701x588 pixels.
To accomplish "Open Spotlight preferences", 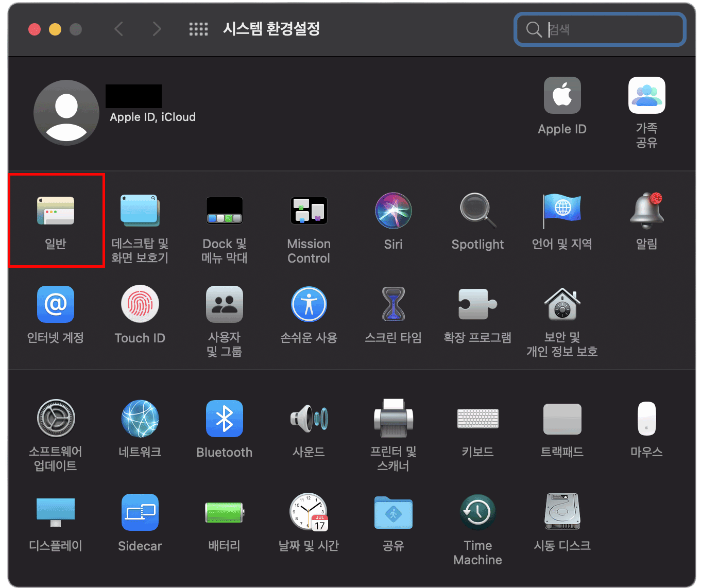I will pos(477,211).
